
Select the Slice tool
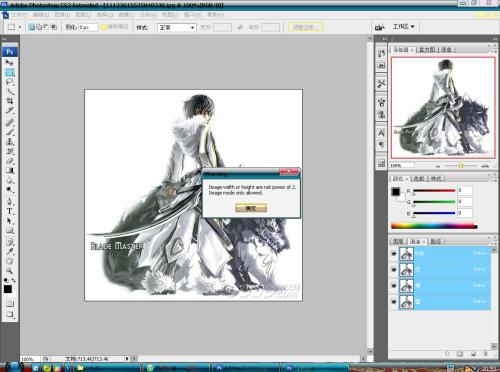9,110
